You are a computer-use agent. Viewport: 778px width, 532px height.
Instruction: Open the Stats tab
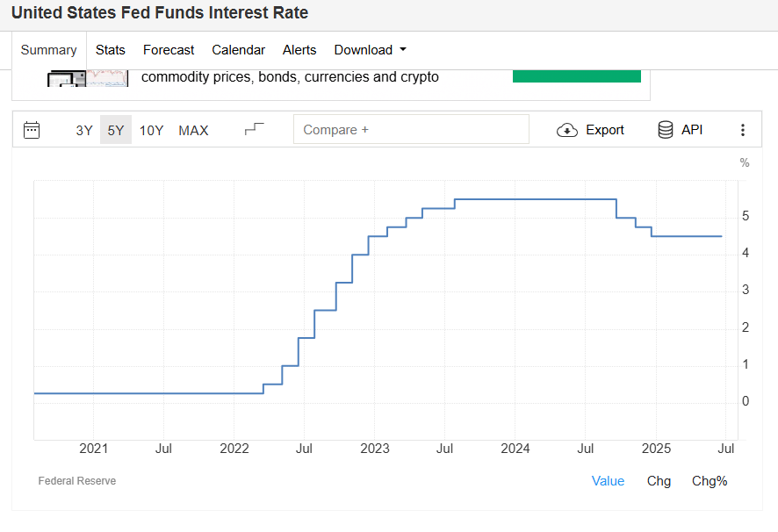pyautogui.click(x=111, y=50)
